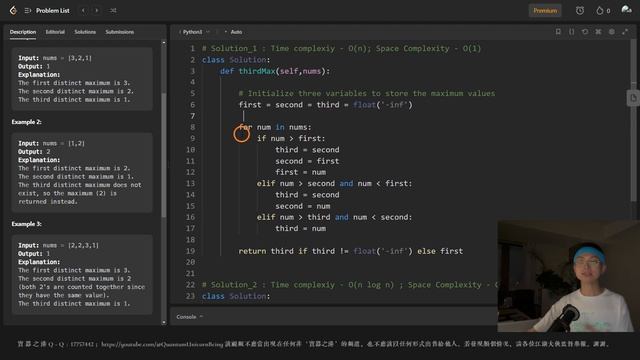Click the 'def thirdMax(self,nums):' code line
Image resolution: width=640 pixels, height=360 pixels.
275,71
